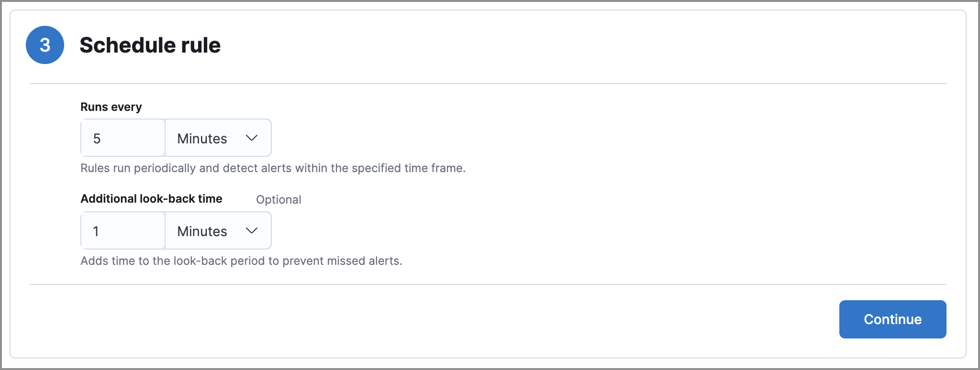Click the Additional look-back time number input
980x370 pixels.
coord(123,231)
